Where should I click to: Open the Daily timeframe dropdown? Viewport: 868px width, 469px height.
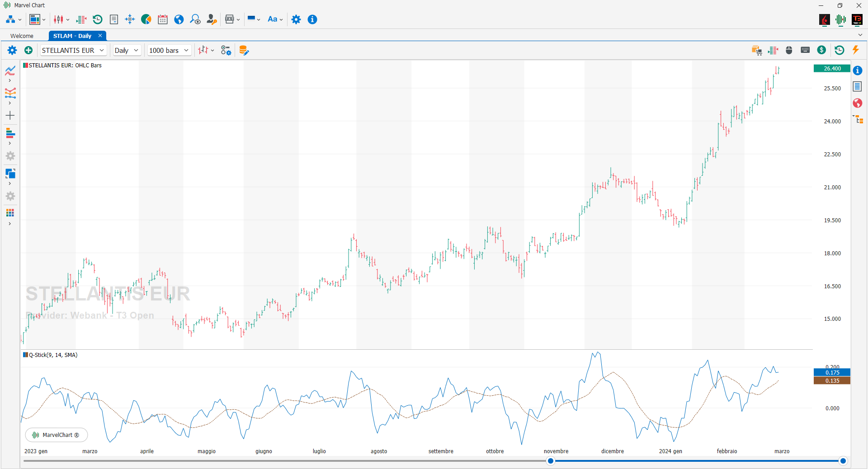(127, 50)
